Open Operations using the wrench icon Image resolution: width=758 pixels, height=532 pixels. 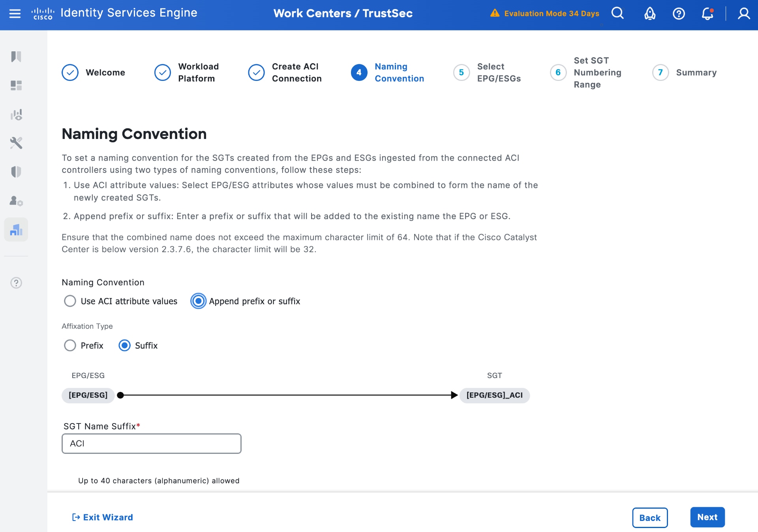pyautogui.click(x=16, y=143)
